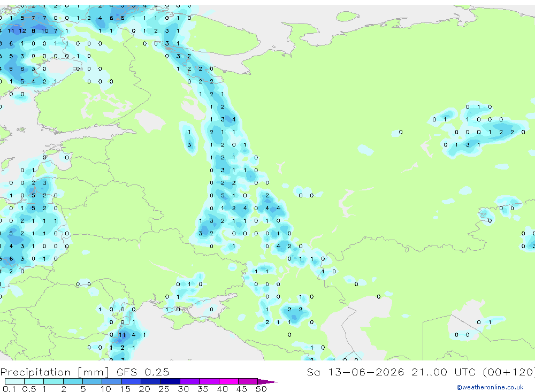Click the legend tick label '45'
The width and height of the screenshot is (535, 392).
[x=242, y=389]
